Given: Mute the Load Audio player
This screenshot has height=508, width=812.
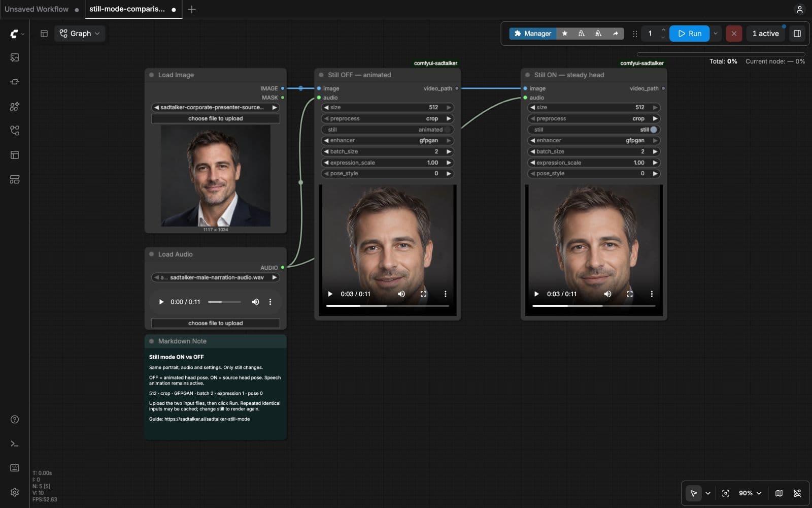Looking at the screenshot, I should (x=255, y=302).
